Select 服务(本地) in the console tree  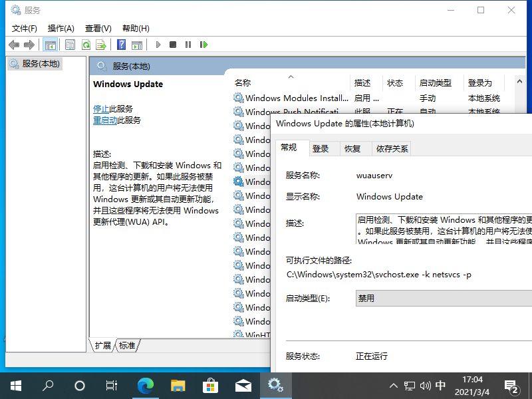coord(41,64)
